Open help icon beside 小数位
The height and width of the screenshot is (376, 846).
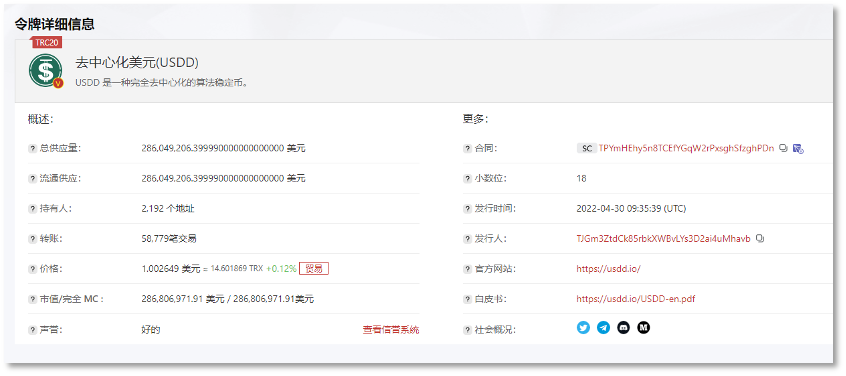(467, 179)
